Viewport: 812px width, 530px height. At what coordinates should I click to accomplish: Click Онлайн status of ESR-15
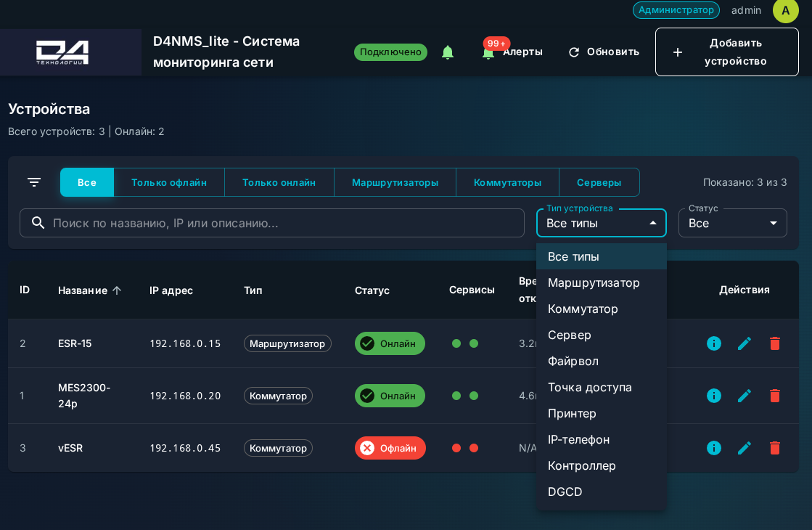390,343
